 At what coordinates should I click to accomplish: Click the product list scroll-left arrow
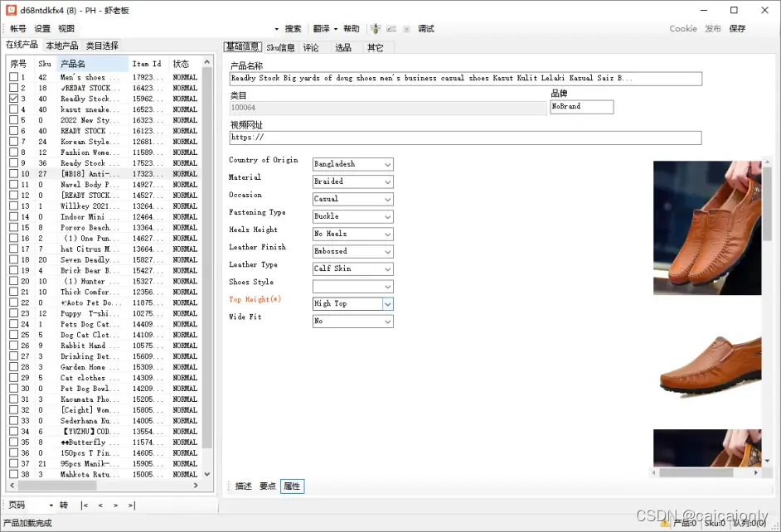(x=12, y=486)
